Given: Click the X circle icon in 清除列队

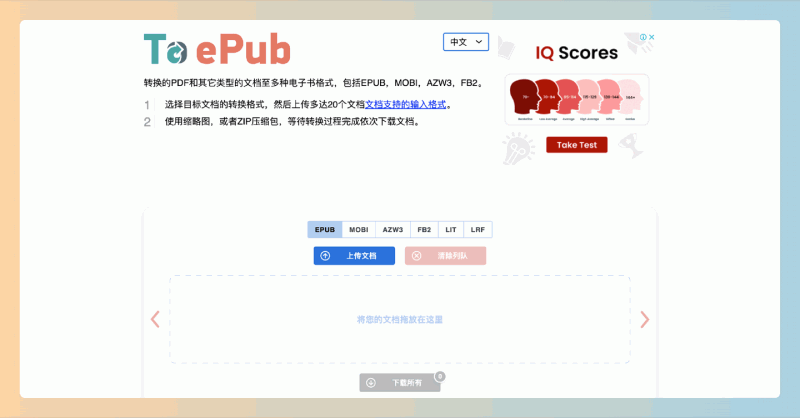Looking at the screenshot, I should [x=416, y=256].
